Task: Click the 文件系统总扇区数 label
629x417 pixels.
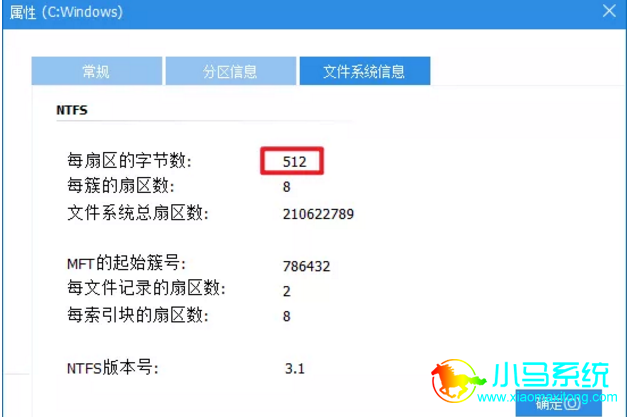Action: pyautogui.click(x=138, y=213)
